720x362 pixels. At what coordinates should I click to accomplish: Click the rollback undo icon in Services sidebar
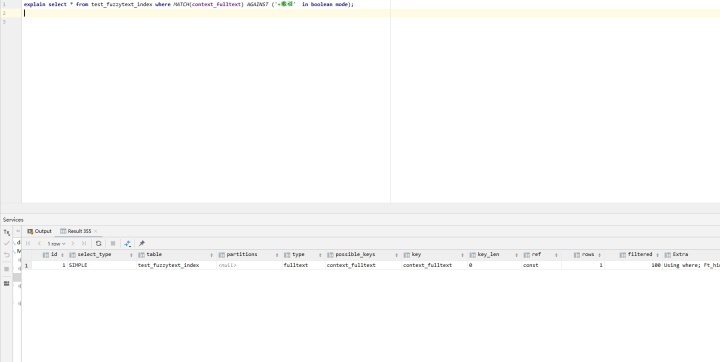6,255
